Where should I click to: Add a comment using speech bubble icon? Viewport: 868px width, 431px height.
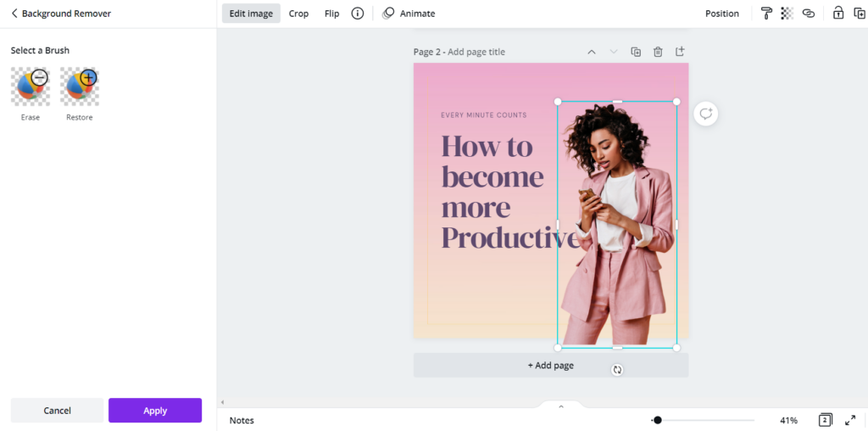click(706, 114)
